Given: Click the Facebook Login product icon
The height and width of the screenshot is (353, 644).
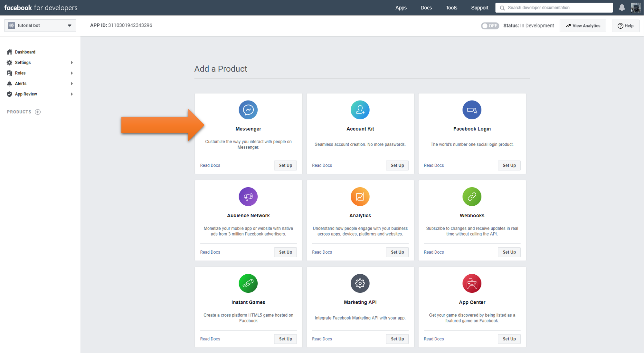Looking at the screenshot, I should (x=472, y=110).
